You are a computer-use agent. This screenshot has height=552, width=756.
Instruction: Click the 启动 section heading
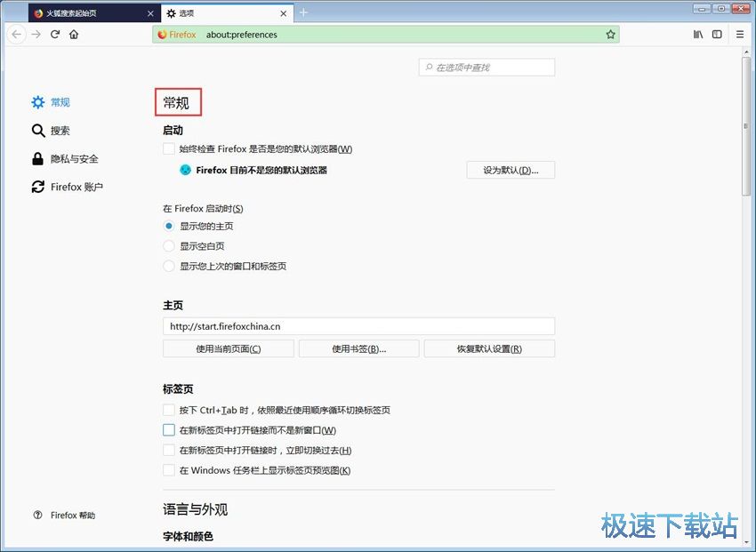[173, 130]
